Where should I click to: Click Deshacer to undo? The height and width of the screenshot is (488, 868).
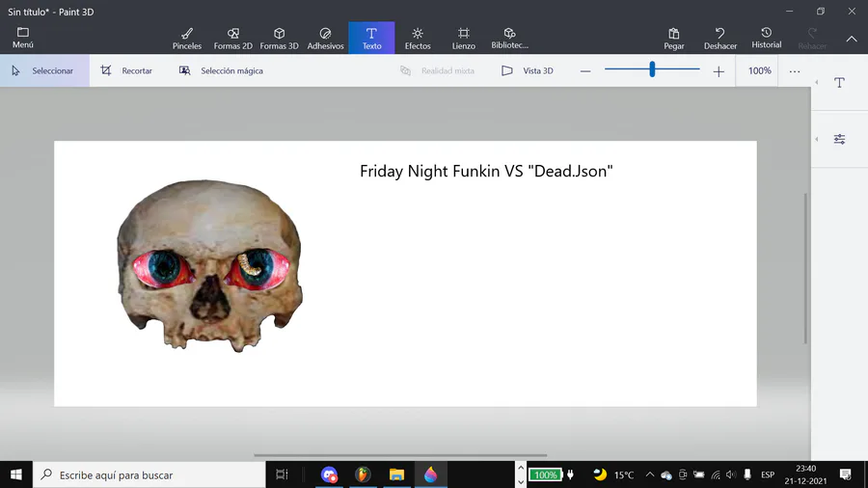(720, 39)
